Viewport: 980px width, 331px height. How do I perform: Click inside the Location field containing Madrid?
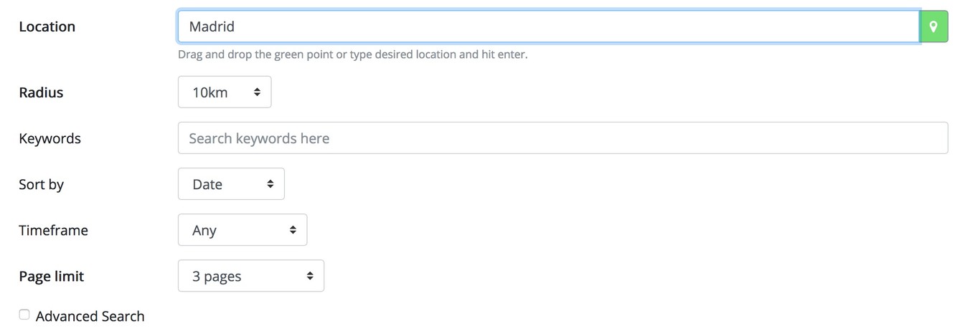coord(548,27)
